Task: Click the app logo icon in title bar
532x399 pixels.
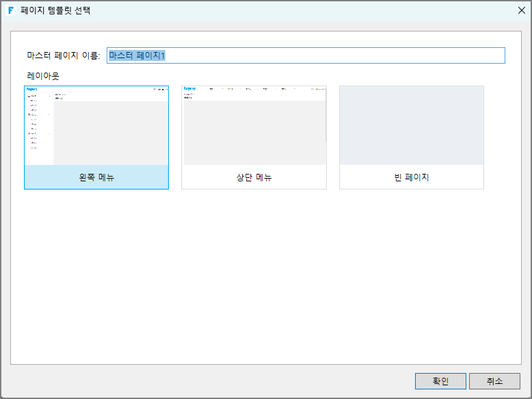Action: [x=11, y=10]
